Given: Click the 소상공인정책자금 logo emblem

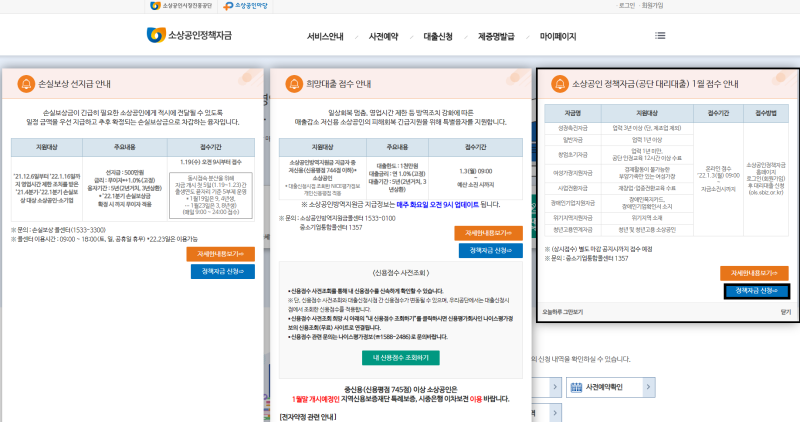Looking at the screenshot, I should click(156, 35).
